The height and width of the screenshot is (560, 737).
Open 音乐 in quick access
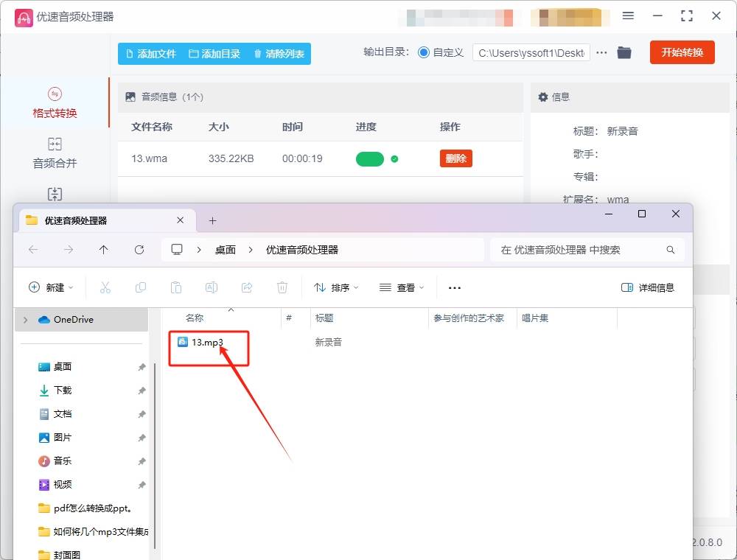click(63, 461)
